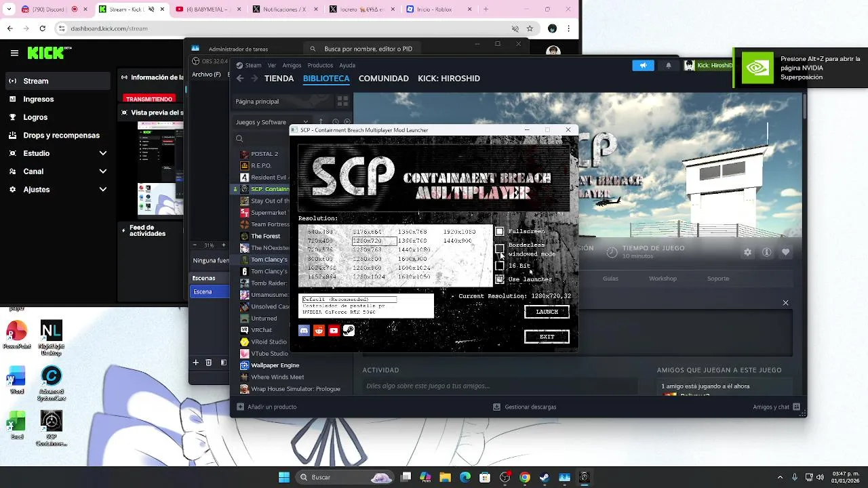The width and height of the screenshot is (868, 488).
Task: Toggle the Use launcher checkbox
Action: point(500,279)
